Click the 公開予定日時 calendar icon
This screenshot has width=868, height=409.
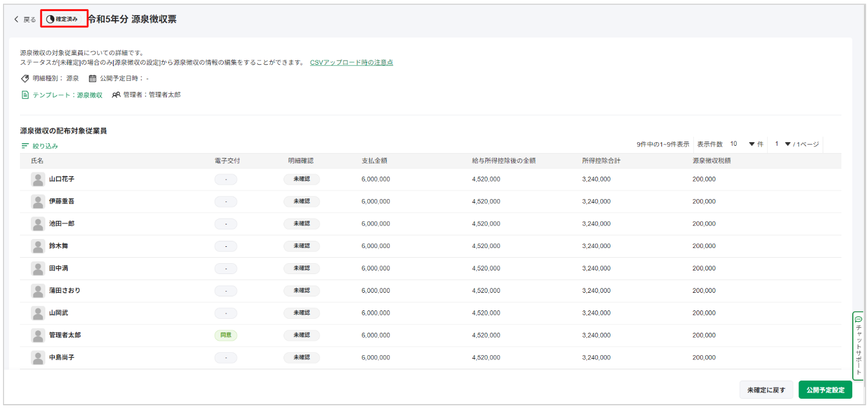[x=92, y=78]
